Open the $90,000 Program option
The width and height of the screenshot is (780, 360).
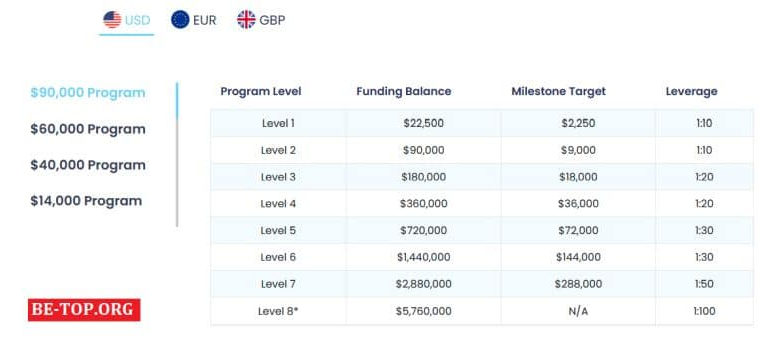(x=88, y=93)
